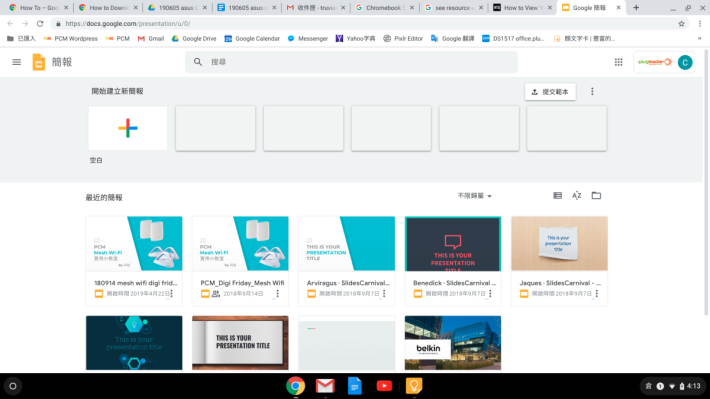This screenshot has height=399, width=710.
Task: Click the page vertical scrollbar
Action: (706, 181)
